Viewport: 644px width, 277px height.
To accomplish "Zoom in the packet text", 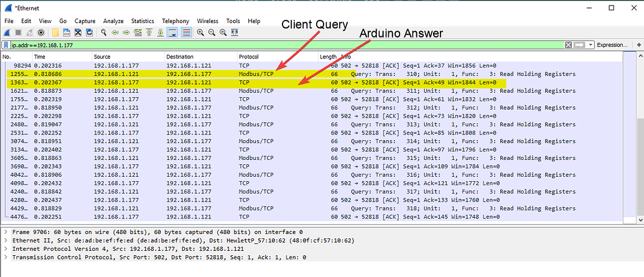I will point(200,32).
